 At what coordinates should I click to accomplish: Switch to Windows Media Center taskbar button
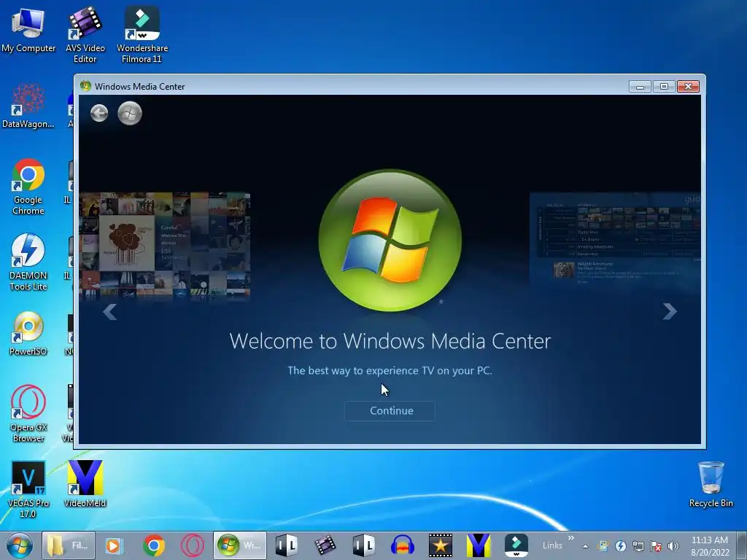click(239, 545)
